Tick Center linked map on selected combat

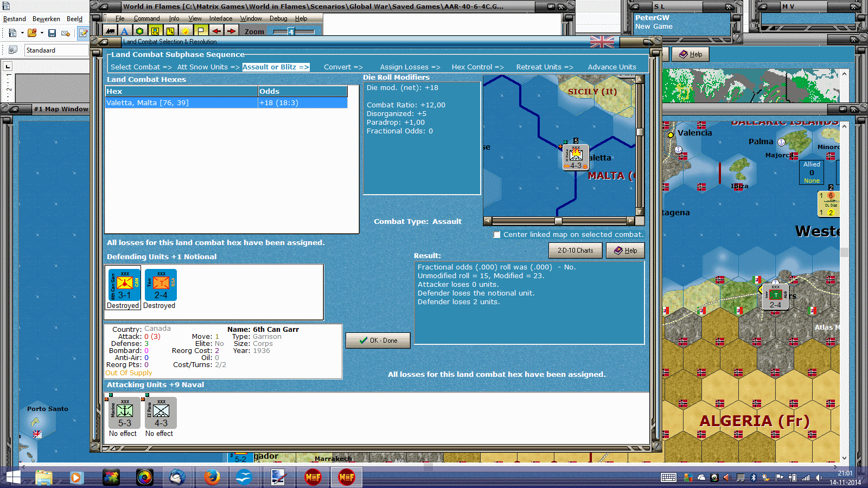tap(497, 235)
